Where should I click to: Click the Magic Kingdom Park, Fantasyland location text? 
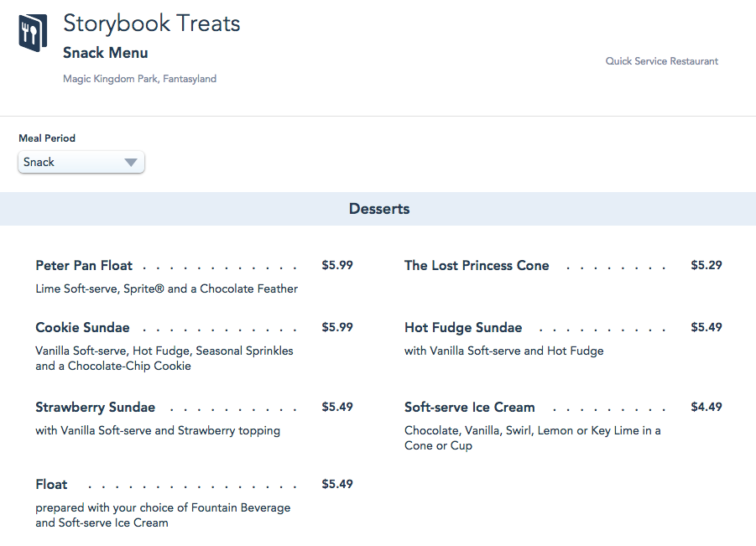click(139, 79)
